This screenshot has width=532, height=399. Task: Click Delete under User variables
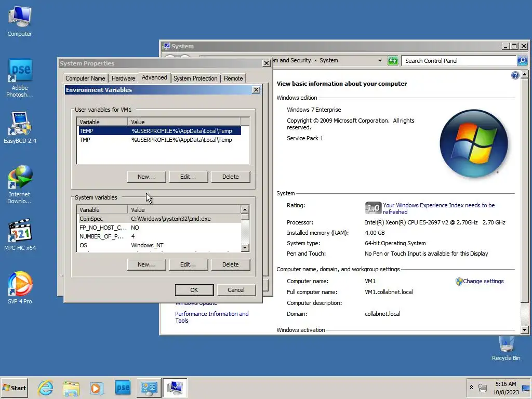pyautogui.click(x=230, y=177)
